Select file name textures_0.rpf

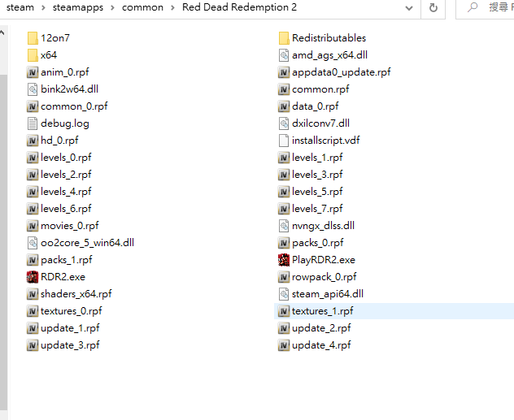[71, 311]
